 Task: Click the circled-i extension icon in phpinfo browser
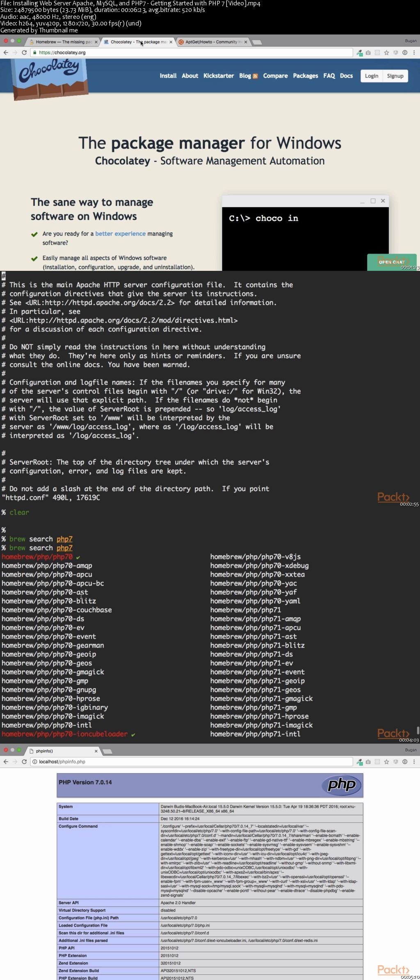click(x=405, y=762)
